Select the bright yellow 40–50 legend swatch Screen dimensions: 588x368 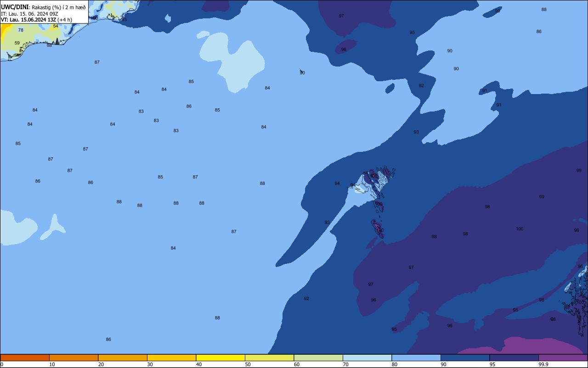pos(220,357)
